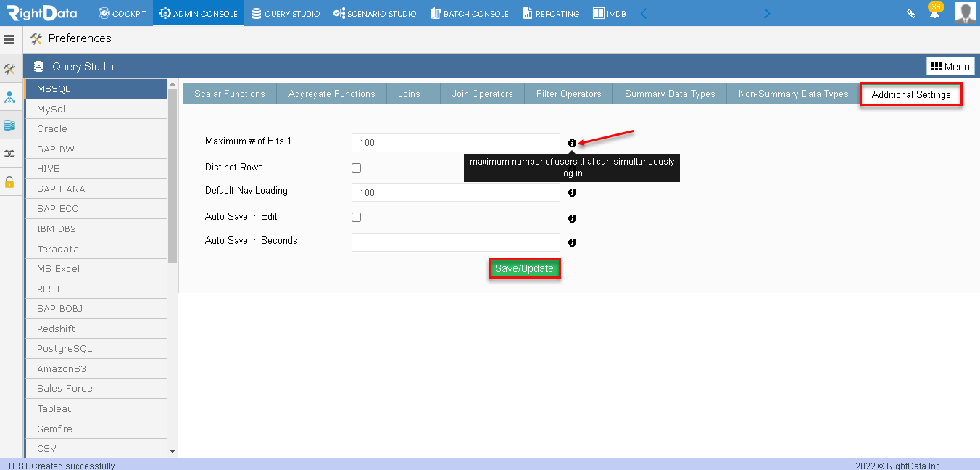The image size is (980, 470).
Task: Click the Menu grid button
Action: [950, 66]
